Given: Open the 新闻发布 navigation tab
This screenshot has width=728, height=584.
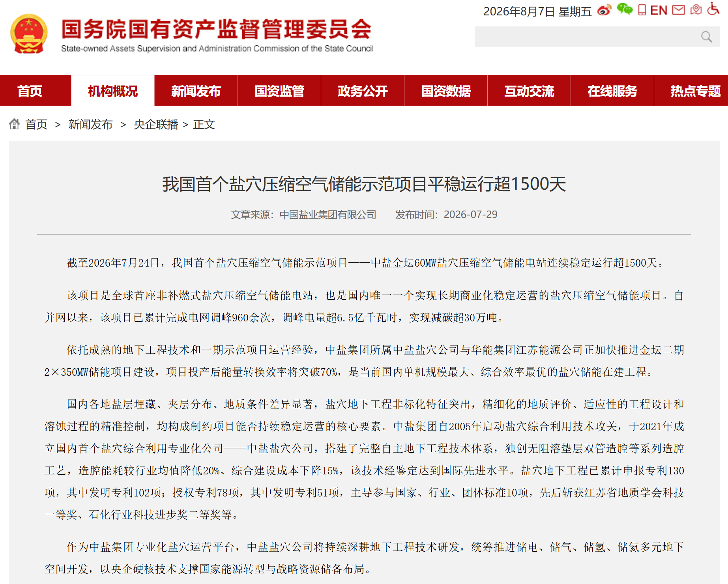Looking at the screenshot, I should [x=196, y=91].
